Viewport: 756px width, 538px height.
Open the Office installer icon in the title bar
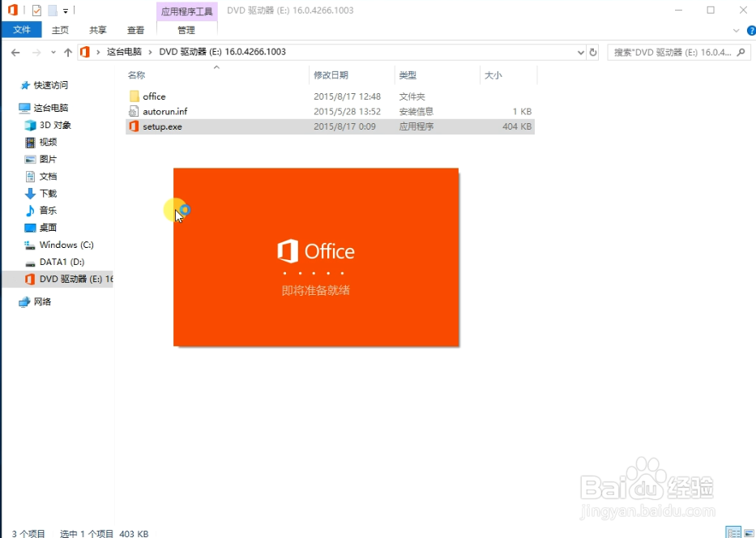point(12,9)
